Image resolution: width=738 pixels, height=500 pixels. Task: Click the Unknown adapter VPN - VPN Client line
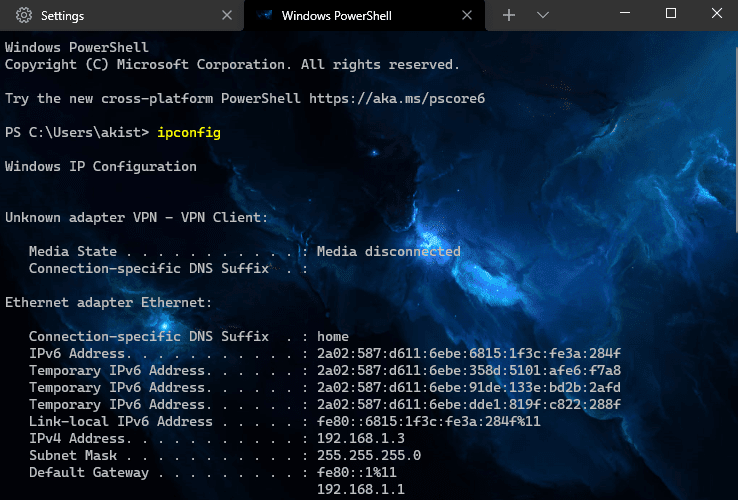pos(136,218)
